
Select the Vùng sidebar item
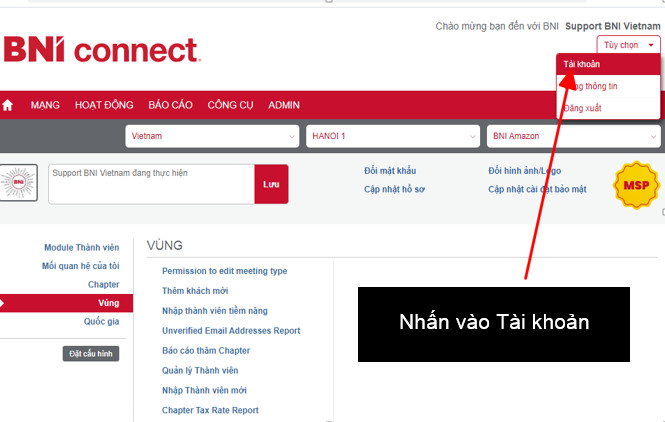coord(66,303)
